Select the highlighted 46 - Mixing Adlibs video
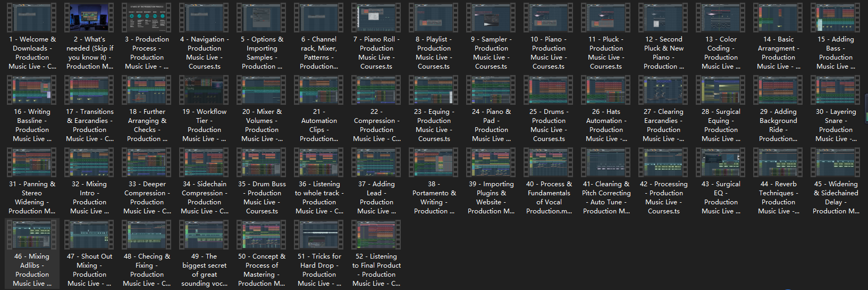868x290 pixels. click(32, 235)
